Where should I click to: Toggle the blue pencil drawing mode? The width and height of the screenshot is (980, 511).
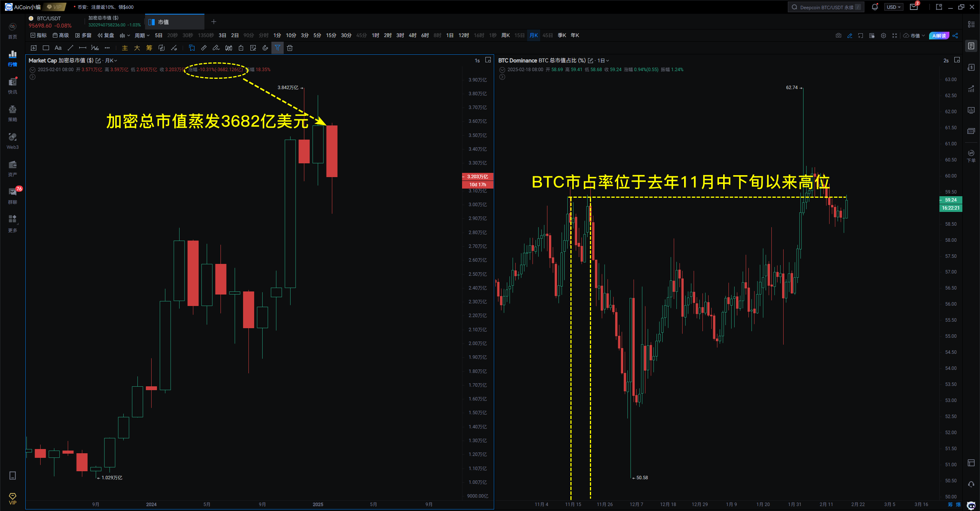click(850, 36)
